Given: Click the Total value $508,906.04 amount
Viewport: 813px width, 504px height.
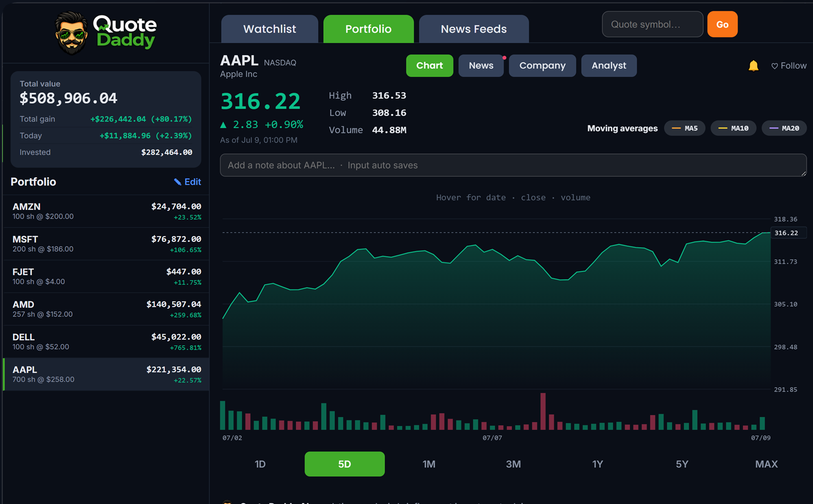Looking at the screenshot, I should 69,98.
